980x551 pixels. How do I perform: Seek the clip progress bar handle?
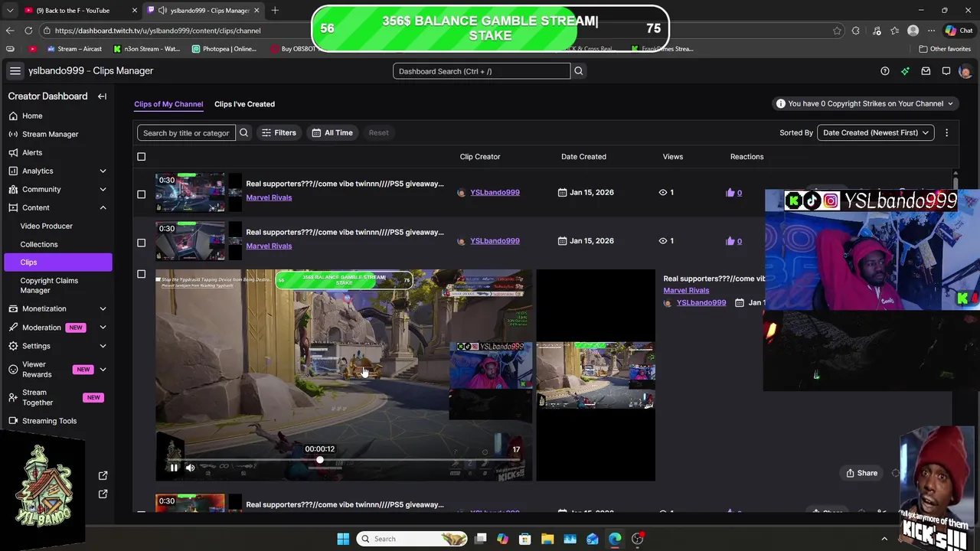tap(319, 460)
